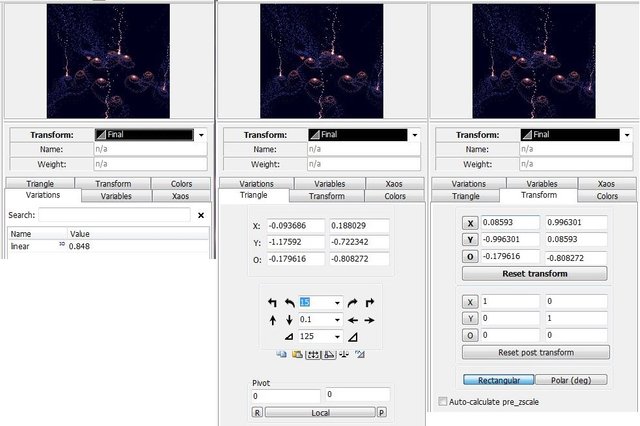Click O button above Reset transform
Viewport: 640px width, 426px height.
click(x=470, y=257)
